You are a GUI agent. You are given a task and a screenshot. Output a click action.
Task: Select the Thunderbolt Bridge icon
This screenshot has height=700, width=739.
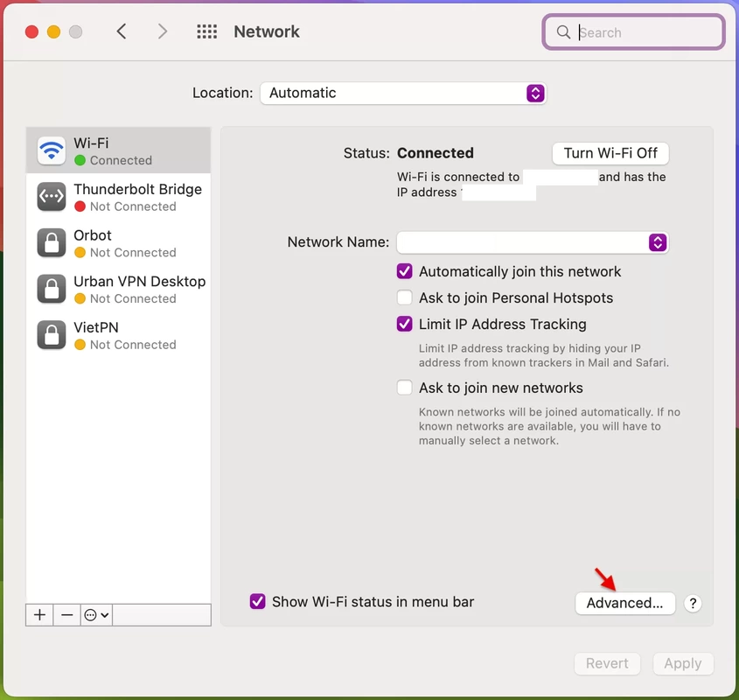pyautogui.click(x=52, y=196)
